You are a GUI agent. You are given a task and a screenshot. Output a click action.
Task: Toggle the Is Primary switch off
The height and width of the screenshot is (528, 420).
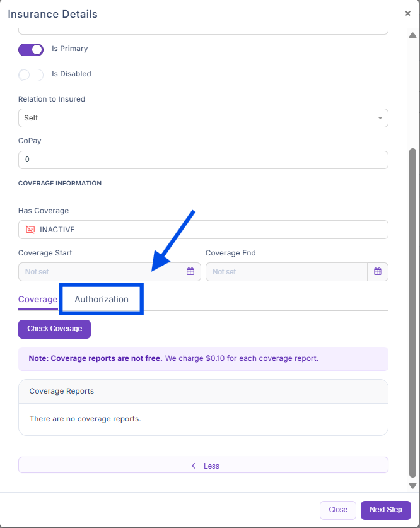31,49
